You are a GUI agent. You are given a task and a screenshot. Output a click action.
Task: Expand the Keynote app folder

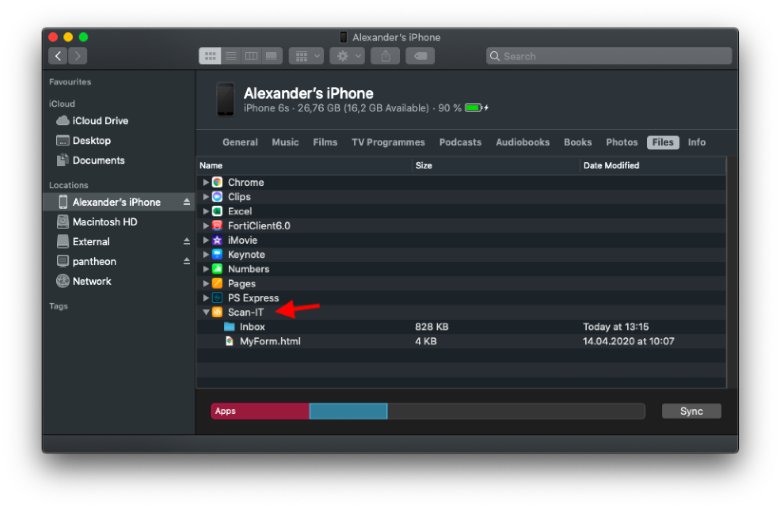205,254
